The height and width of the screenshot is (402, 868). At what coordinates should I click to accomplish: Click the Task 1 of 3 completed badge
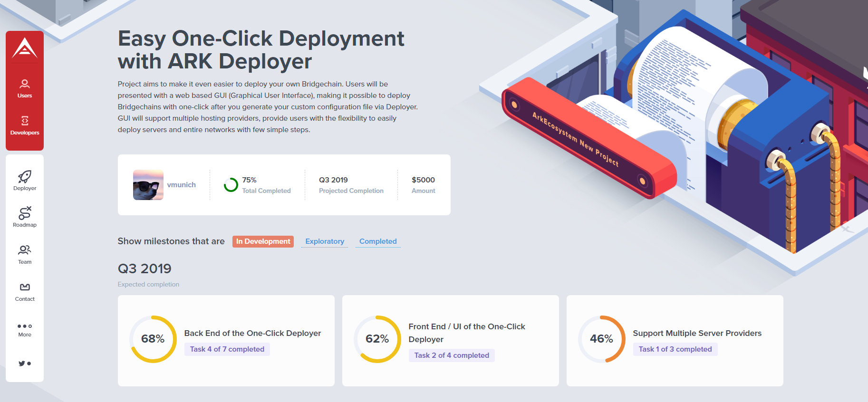[x=675, y=349]
